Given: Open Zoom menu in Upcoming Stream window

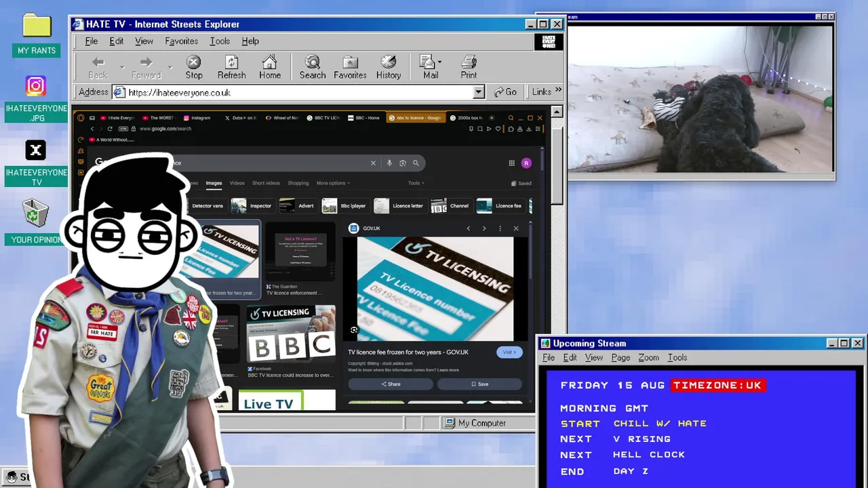Looking at the screenshot, I should point(648,357).
